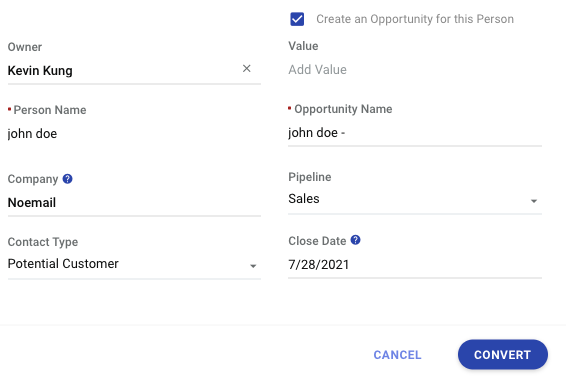Expand the Pipeline dropdown arrow
This screenshot has height=378, width=566.
click(x=534, y=201)
